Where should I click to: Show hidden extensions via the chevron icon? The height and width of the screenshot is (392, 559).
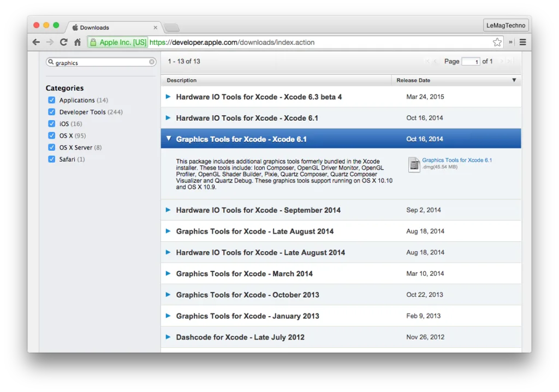pos(510,42)
